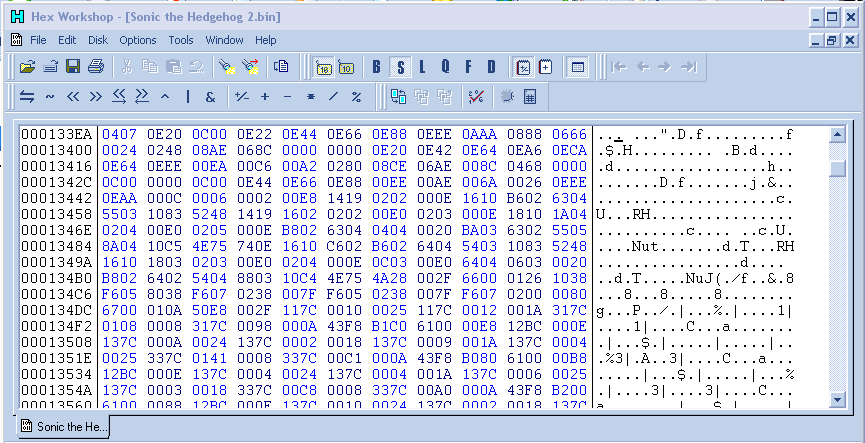Apply Modulus (%) operation
This screenshot has width=865, height=443.
[356, 97]
